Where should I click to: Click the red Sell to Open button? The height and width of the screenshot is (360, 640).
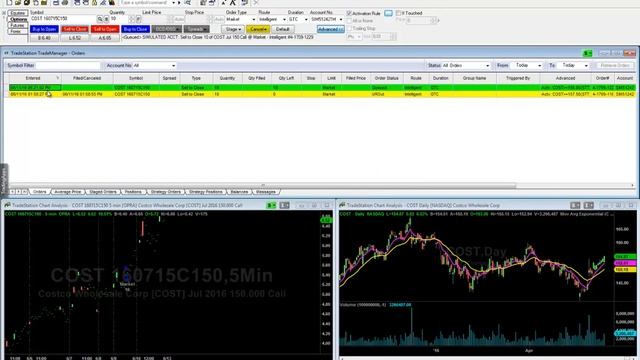tap(105, 29)
